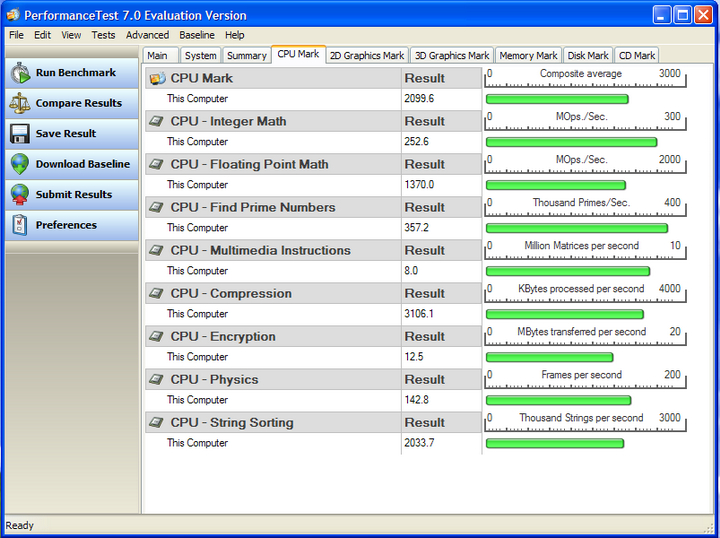
Task: Switch to the System tab
Action: coord(201,56)
